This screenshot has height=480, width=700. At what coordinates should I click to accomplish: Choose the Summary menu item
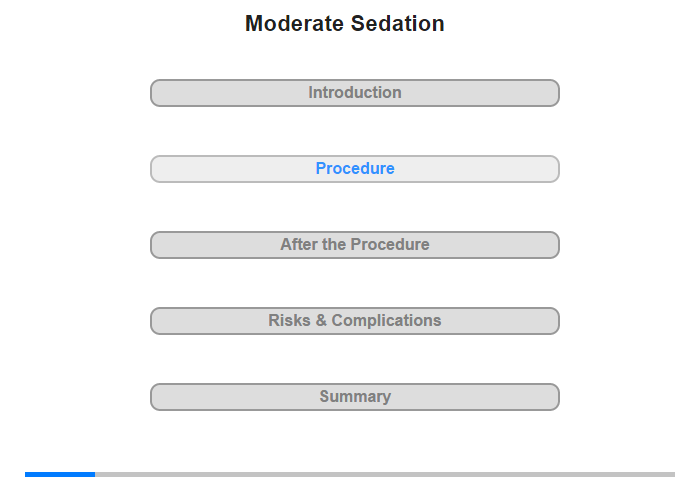point(355,397)
